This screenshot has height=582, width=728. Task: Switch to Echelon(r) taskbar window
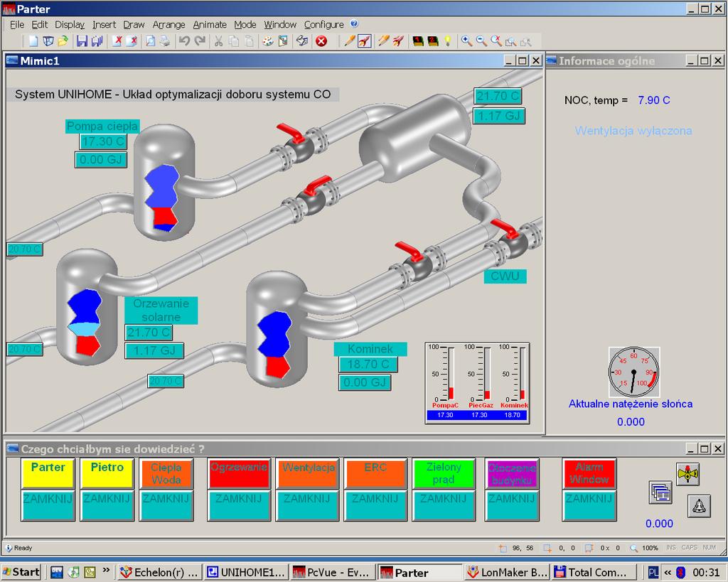160,572
